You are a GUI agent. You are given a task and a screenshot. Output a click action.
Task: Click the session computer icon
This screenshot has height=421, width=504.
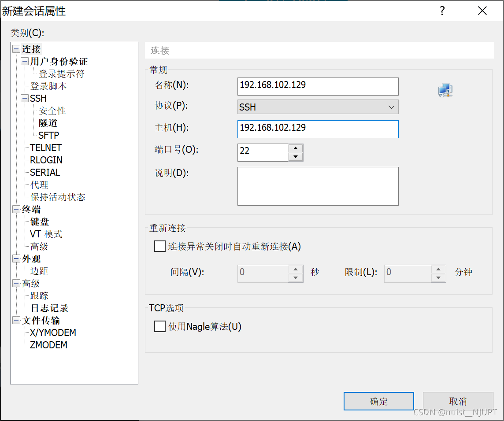coord(445,90)
